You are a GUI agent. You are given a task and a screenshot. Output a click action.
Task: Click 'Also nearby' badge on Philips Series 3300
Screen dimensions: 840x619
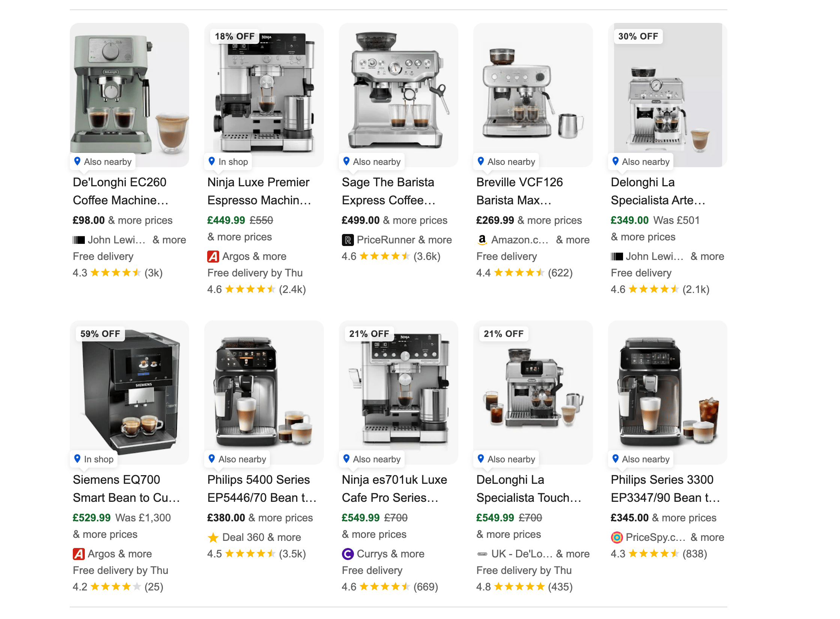pyautogui.click(x=641, y=459)
